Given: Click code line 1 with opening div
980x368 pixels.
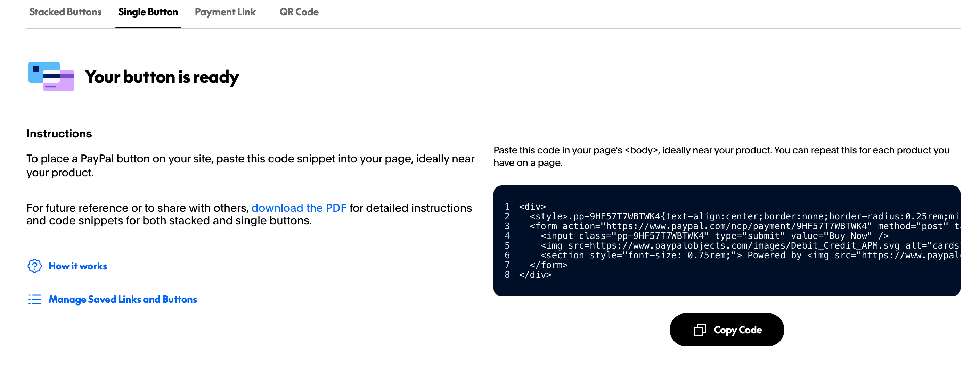Looking at the screenshot, I should tap(533, 207).
